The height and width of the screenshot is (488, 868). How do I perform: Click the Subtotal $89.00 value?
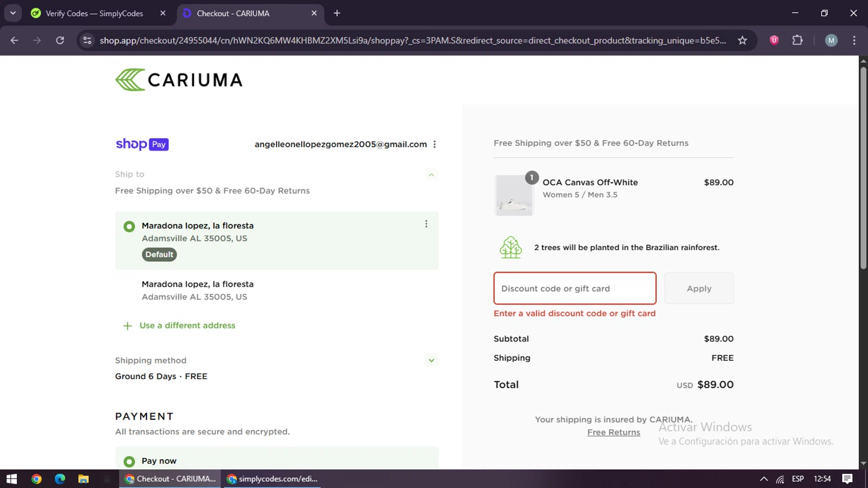(x=719, y=339)
